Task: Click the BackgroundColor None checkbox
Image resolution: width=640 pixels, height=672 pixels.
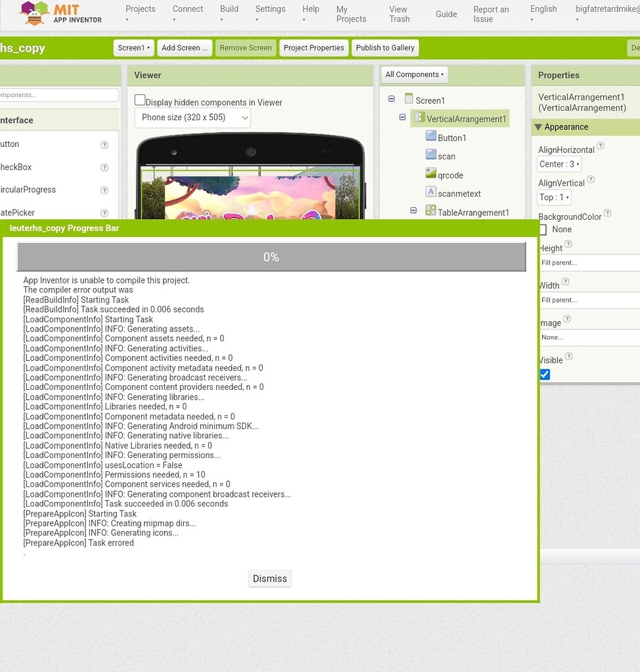Action: [543, 230]
